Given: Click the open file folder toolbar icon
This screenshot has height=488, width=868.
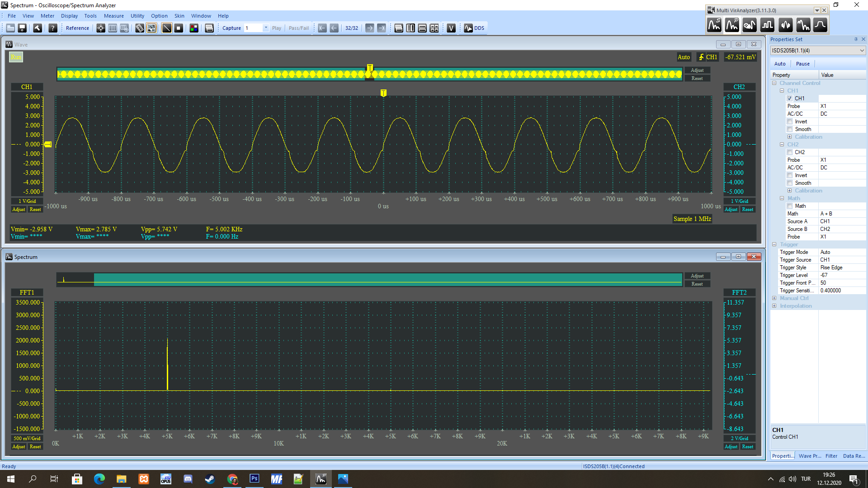Looking at the screenshot, I should (x=10, y=28).
